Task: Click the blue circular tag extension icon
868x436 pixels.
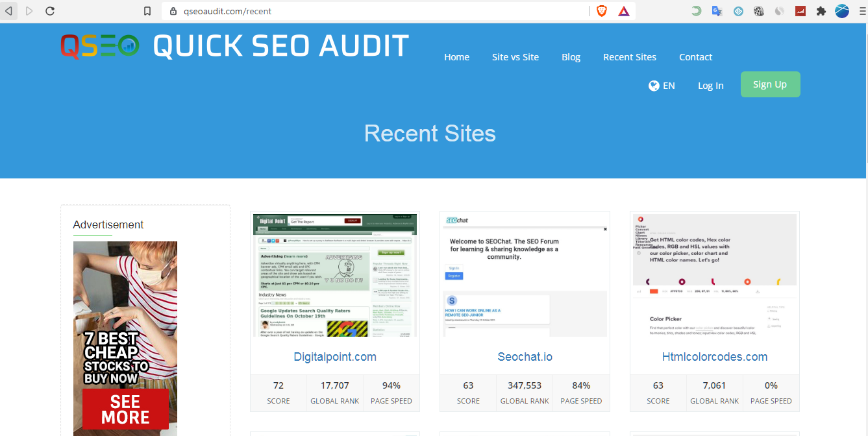Action: click(738, 11)
